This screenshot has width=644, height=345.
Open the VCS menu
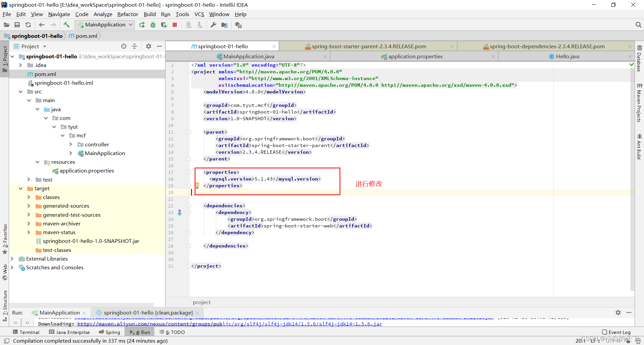pos(199,14)
